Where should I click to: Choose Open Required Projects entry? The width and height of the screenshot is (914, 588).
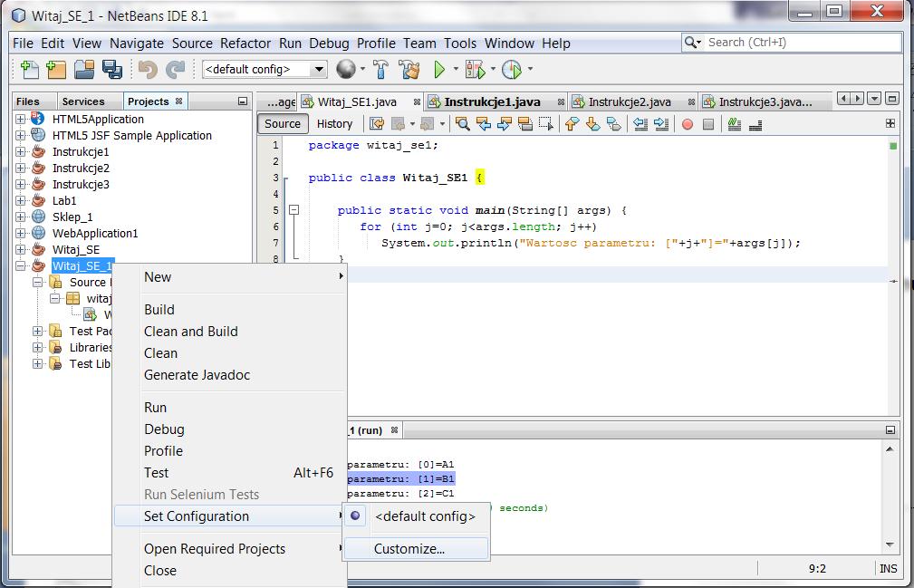pos(230,548)
